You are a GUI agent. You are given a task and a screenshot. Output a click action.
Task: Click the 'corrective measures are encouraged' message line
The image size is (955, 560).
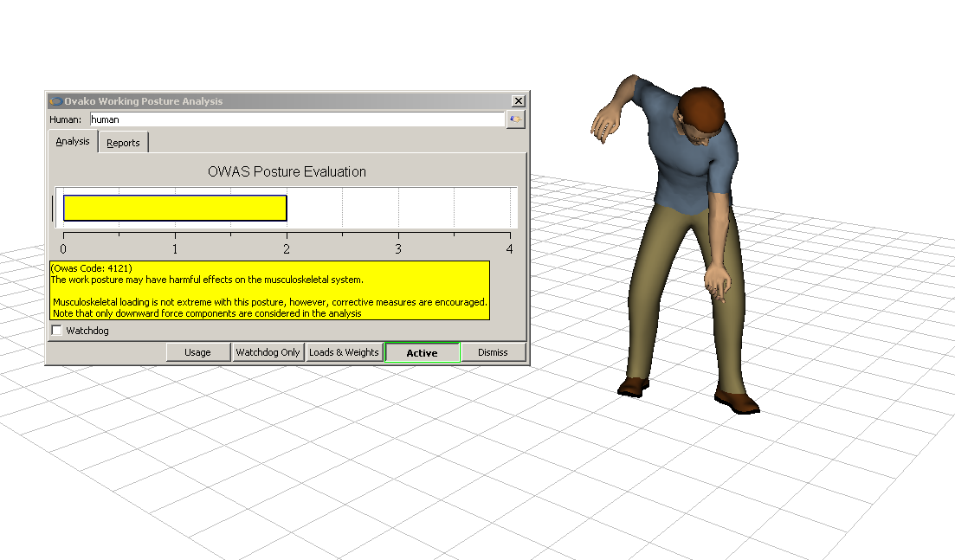click(x=270, y=302)
